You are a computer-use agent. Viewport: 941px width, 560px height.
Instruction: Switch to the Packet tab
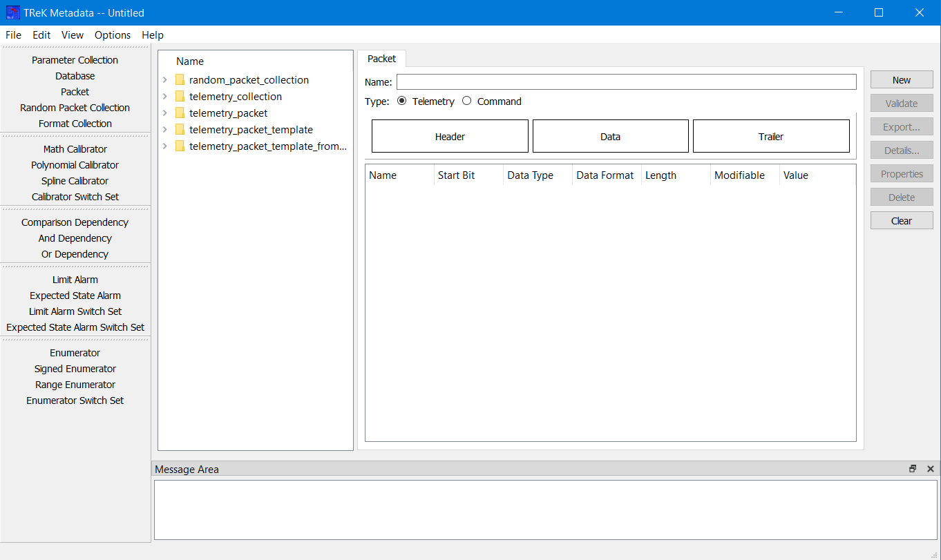tap(381, 59)
